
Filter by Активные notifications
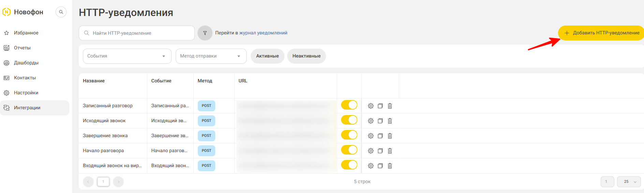(267, 56)
